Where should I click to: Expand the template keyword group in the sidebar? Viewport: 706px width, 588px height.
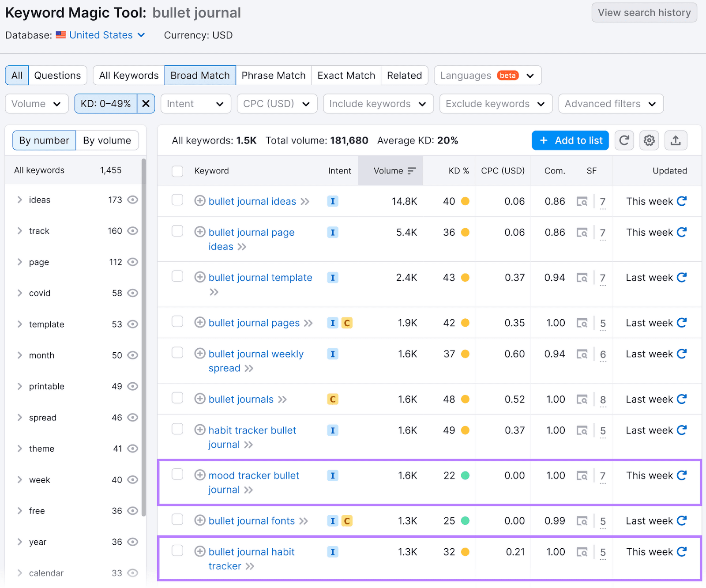point(19,324)
